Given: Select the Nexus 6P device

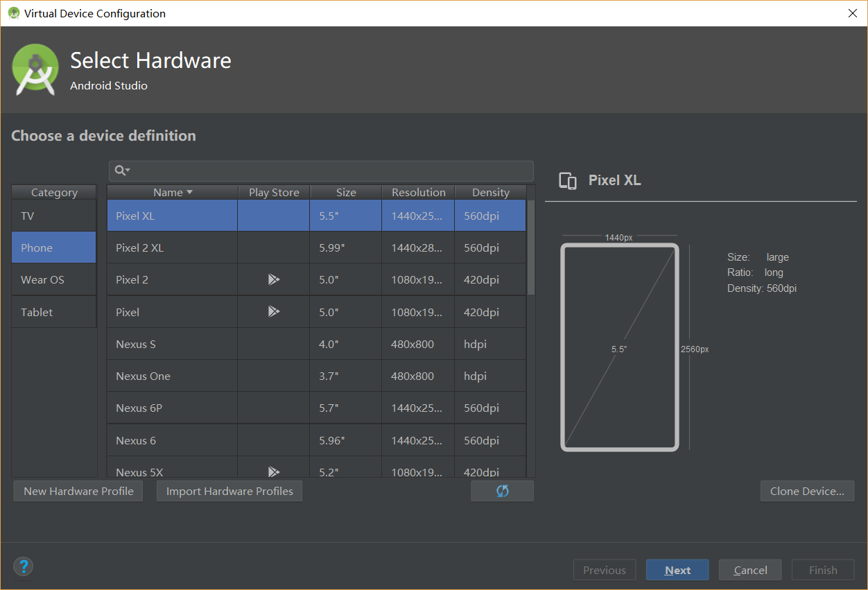Looking at the screenshot, I should 139,408.
